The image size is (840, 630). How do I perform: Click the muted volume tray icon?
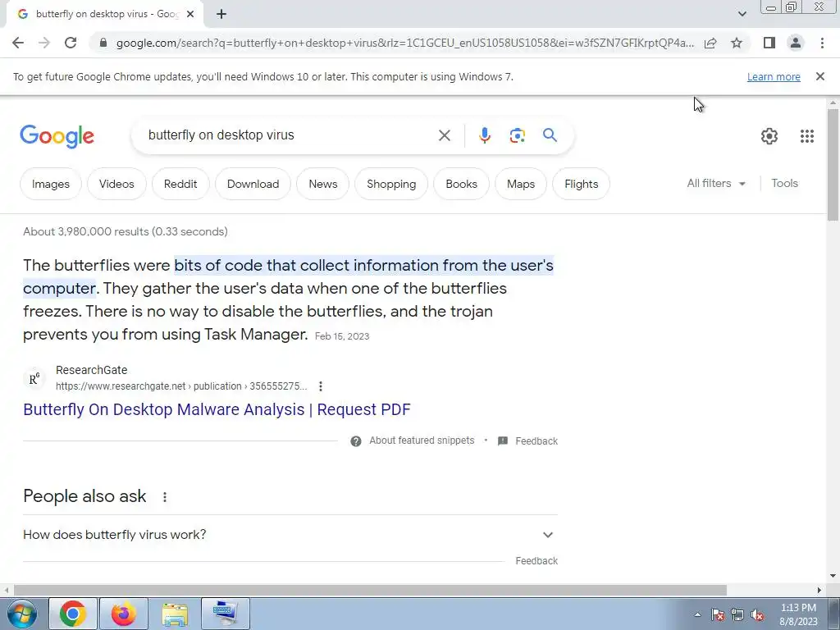[x=757, y=615]
